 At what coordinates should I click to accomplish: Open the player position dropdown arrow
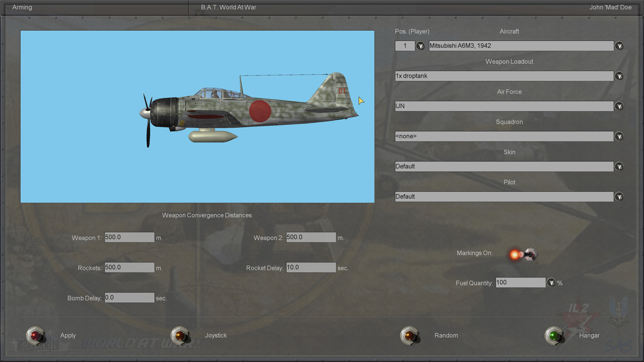(x=421, y=46)
